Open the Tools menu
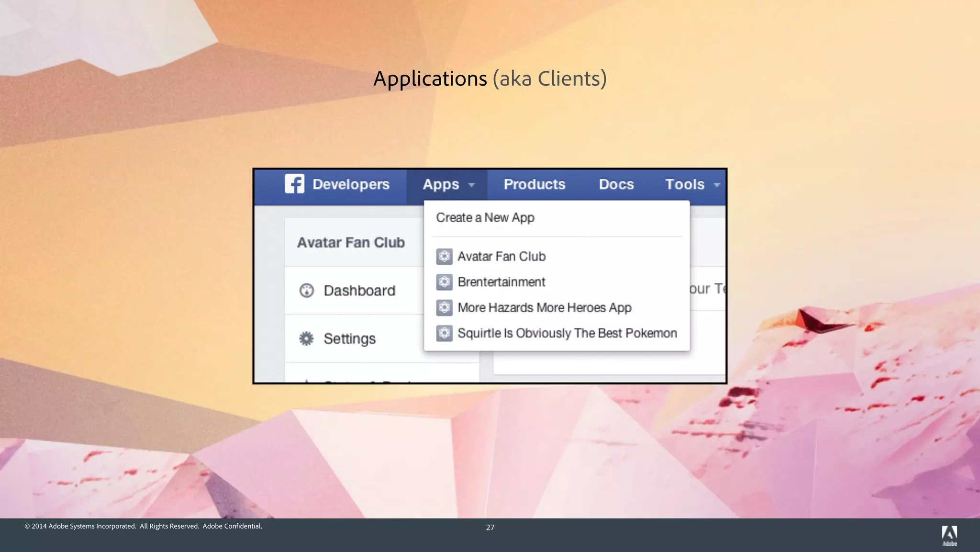980x552 pixels. point(685,184)
